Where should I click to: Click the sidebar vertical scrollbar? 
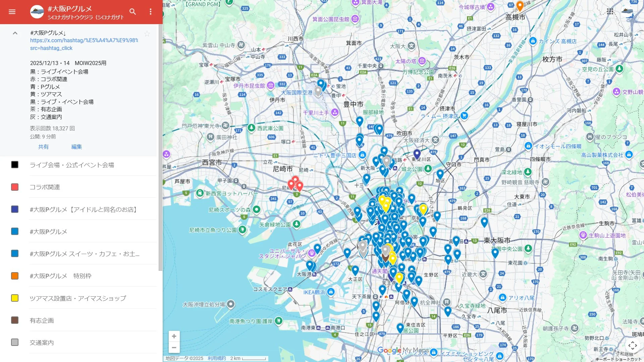pos(160,147)
